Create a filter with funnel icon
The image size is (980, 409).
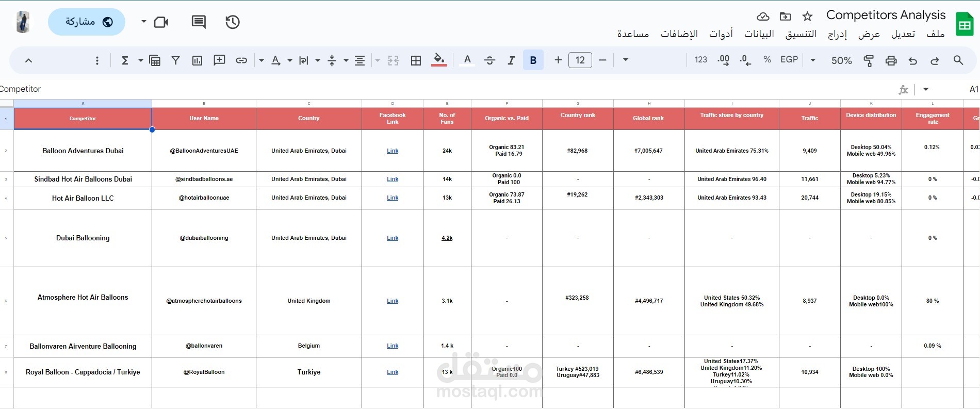[x=175, y=60]
